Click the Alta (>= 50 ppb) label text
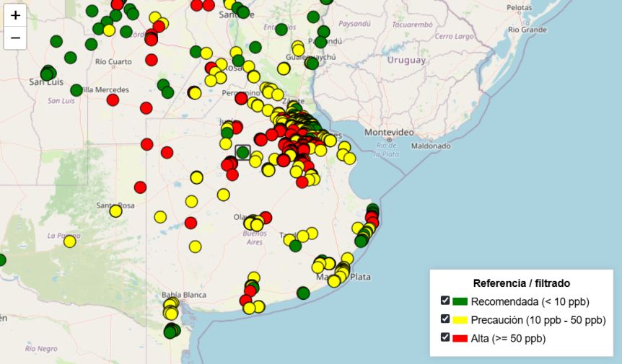 pyautogui.click(x=508, y=338)
